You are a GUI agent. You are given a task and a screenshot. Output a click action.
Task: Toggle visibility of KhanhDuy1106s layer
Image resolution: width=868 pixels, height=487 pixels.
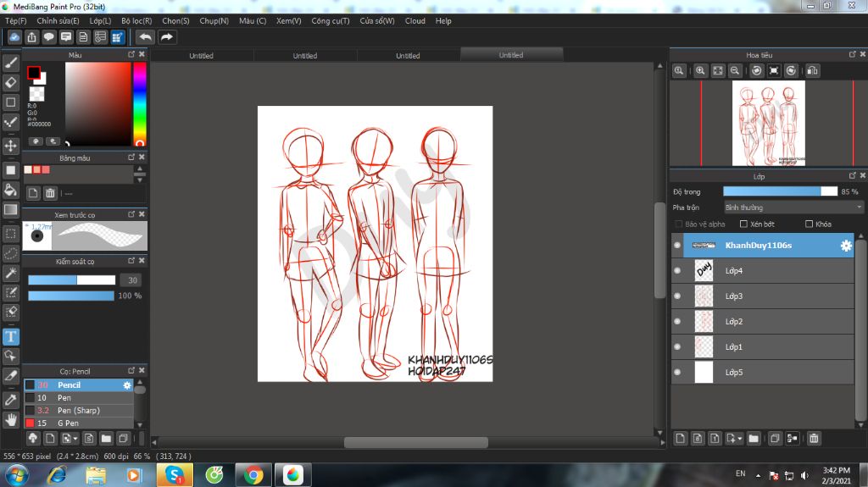pos(677,245)
